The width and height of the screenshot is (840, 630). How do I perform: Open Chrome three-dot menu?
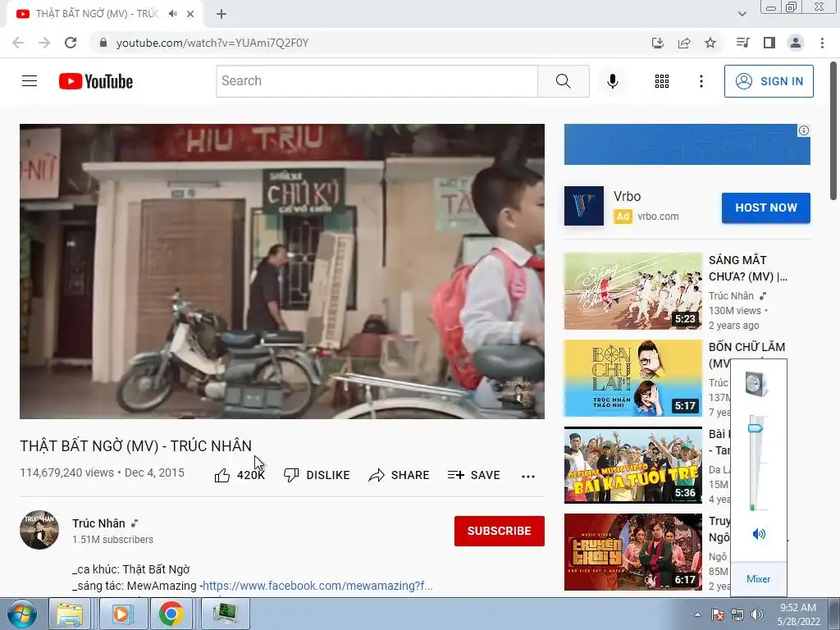[x=822, y=43]
